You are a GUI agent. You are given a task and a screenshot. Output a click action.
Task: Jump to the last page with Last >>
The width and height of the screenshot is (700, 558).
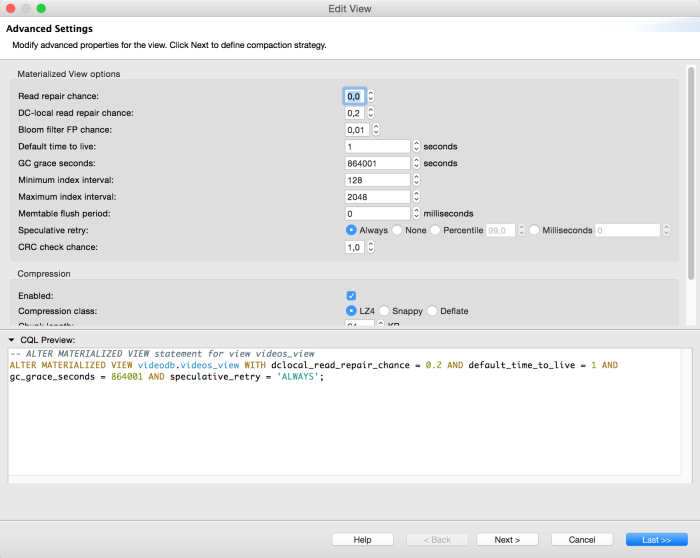(657, 540)
